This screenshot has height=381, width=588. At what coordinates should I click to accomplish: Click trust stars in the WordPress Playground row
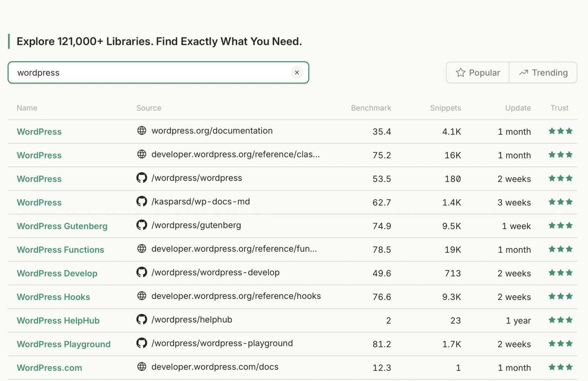[x=560, y=343]
